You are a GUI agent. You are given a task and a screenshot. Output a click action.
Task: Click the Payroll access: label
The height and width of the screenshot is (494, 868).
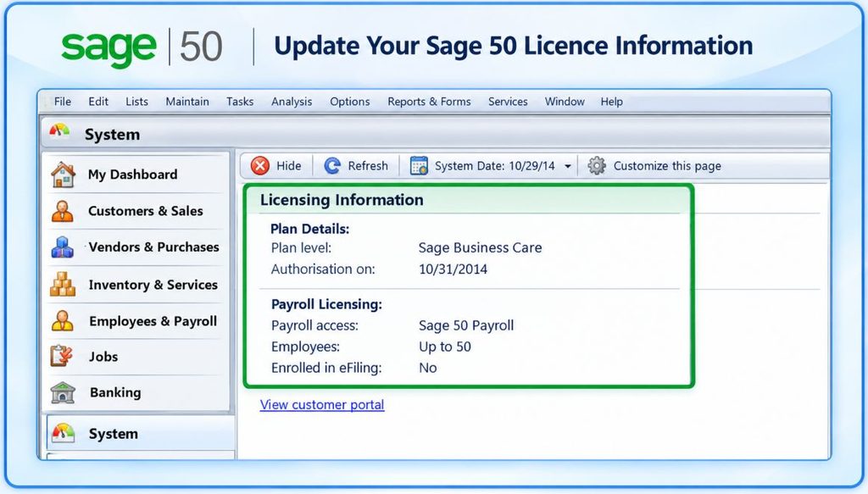315,326
